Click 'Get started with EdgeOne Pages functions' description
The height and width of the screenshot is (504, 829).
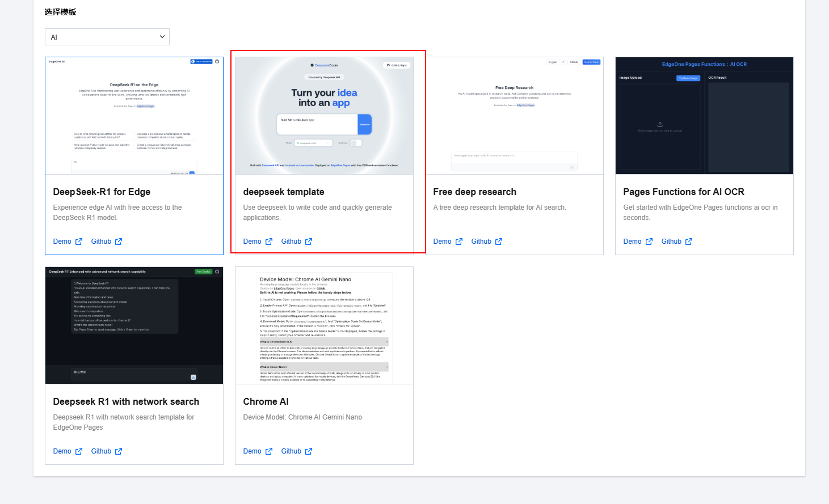tap(701, 213)
